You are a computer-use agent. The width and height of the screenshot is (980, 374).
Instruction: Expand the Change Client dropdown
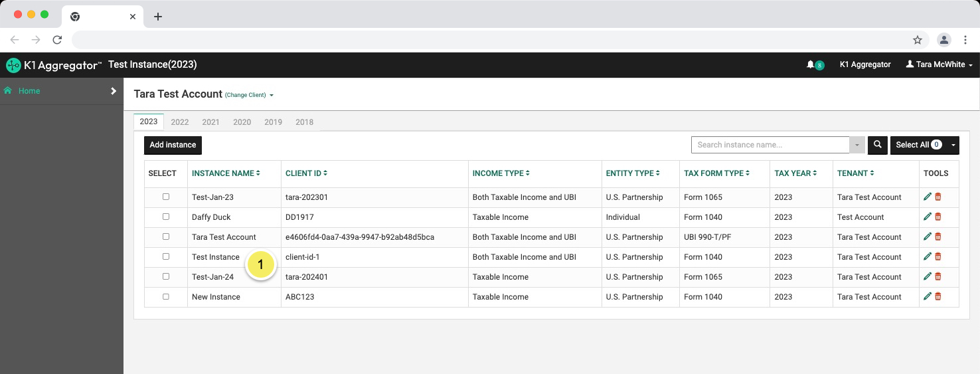point(249,95)
